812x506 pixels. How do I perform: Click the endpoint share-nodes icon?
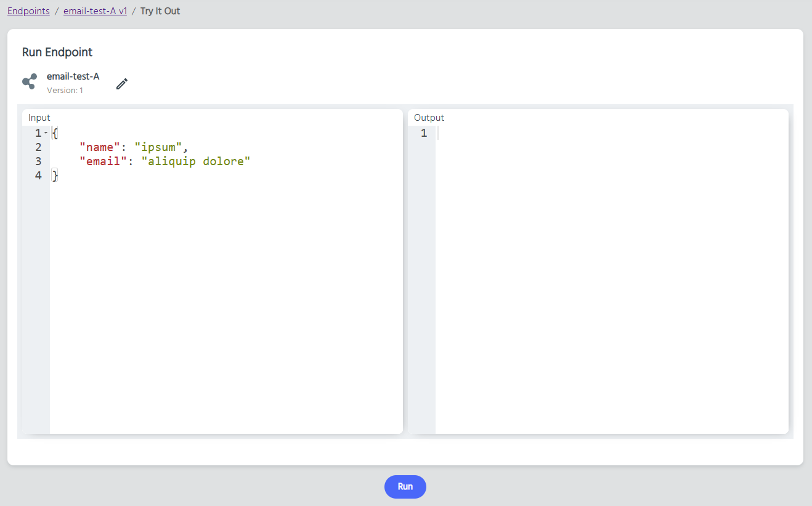point(30,82)
